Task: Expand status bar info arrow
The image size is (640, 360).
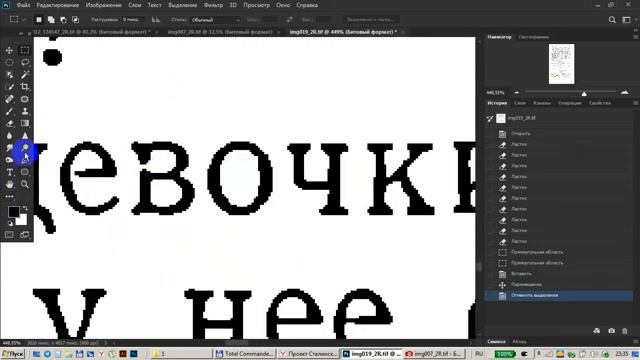Action: (x=106, y=343)
